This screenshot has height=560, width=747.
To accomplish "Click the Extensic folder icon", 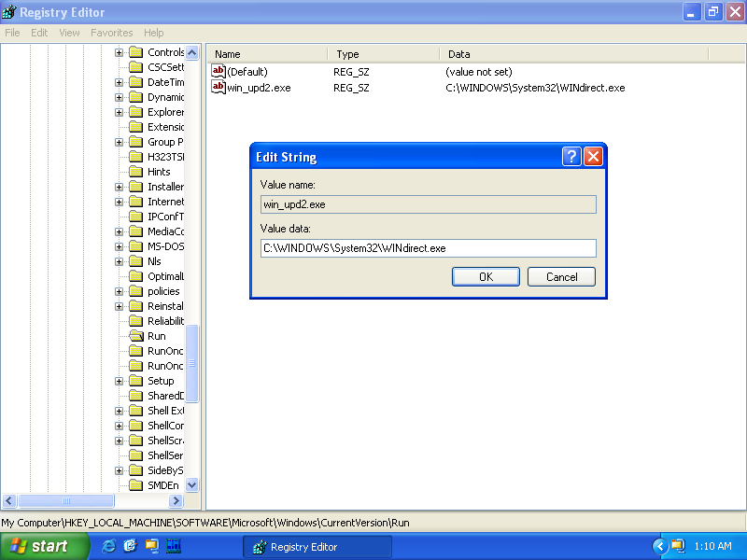I will click(x=136, y=127).
